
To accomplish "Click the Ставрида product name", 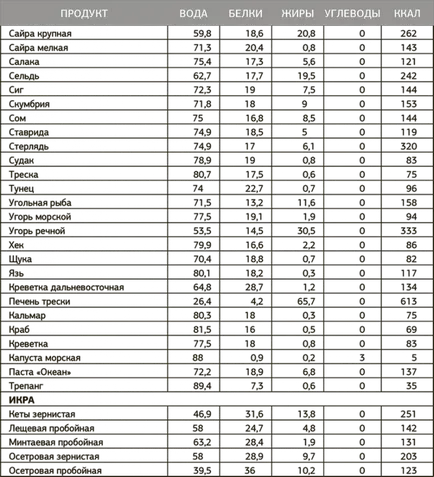I will pyautogui.click(x=29, y=132).
